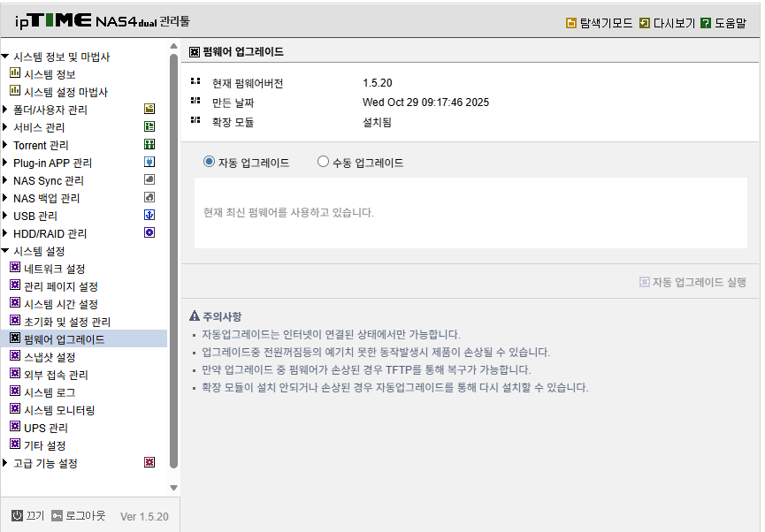Image resolution: width=765 pixels, height=532 pixels.
Task: Click the 도움말 help question-mark icon
Action: tap(706, 23)
